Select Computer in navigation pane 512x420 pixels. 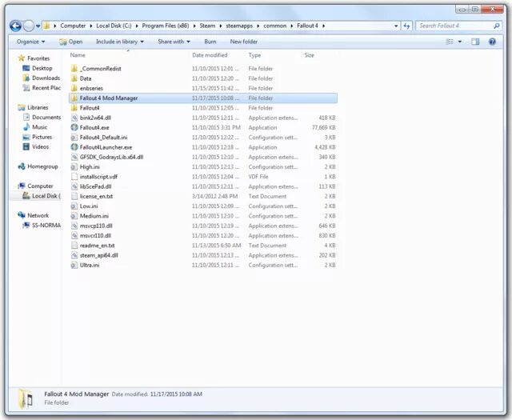point(35,186)
